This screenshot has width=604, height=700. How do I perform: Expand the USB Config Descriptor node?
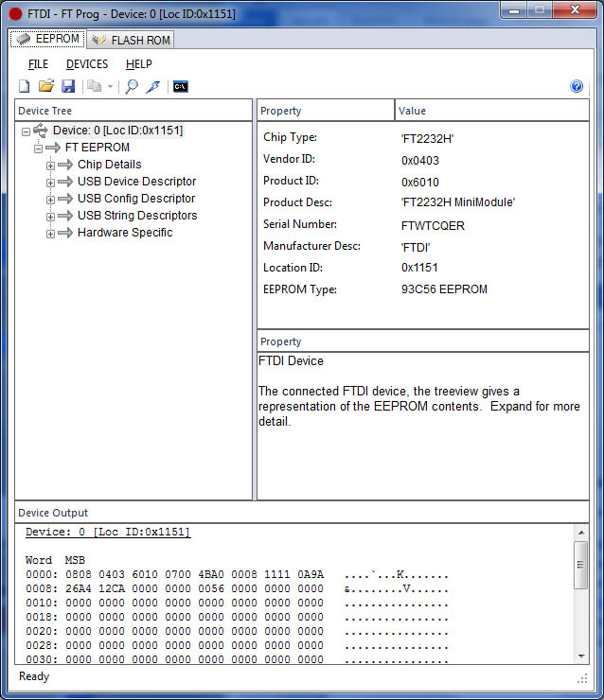50,200
